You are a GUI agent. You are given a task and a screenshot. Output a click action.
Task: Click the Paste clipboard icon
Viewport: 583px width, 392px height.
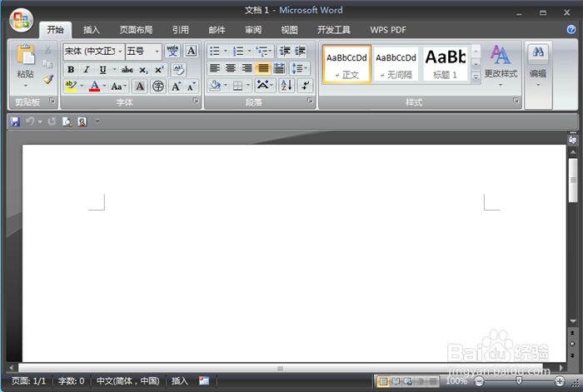26,56
